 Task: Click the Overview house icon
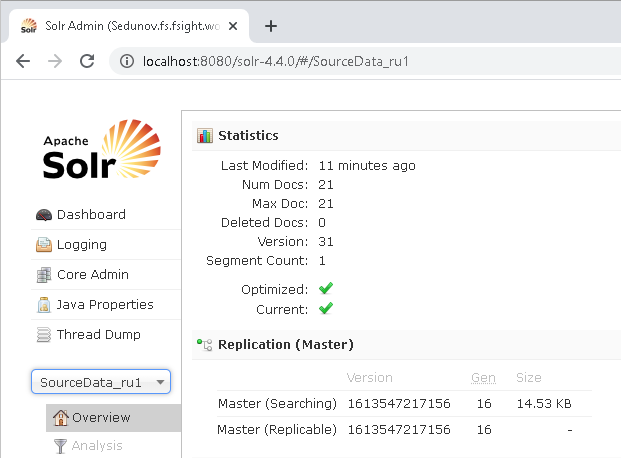click(x=60, y=418)
